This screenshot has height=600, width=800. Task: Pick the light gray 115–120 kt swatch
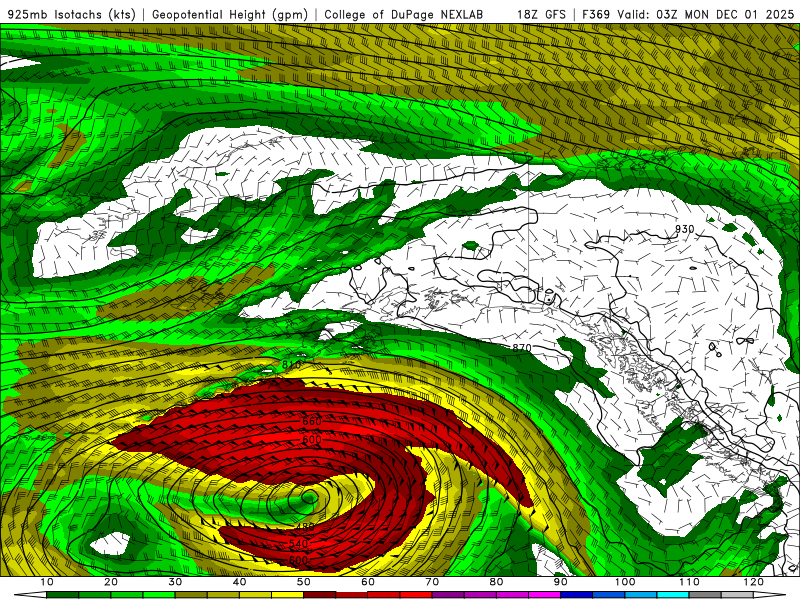(x=737, y=595)
